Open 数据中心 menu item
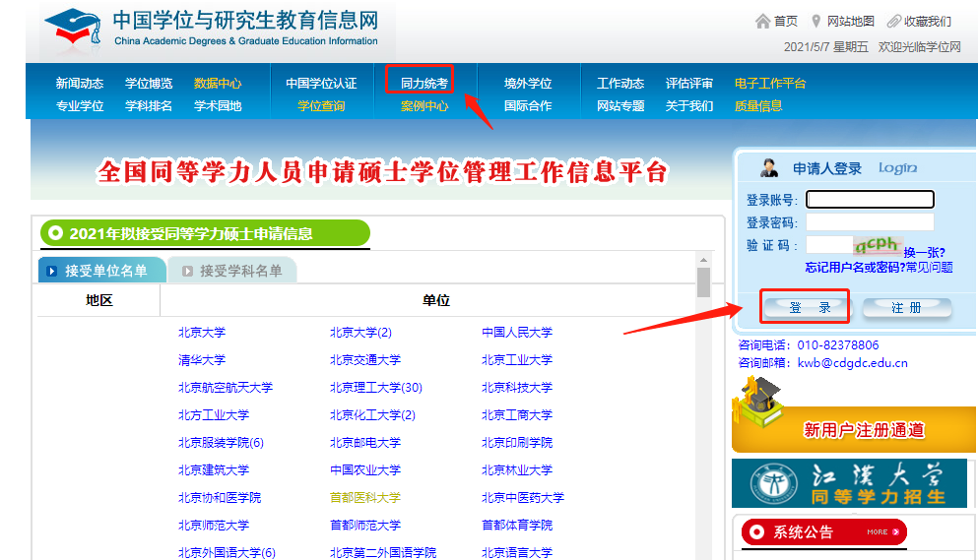Screen dimensions: 978x560 [x=217, y=84]
